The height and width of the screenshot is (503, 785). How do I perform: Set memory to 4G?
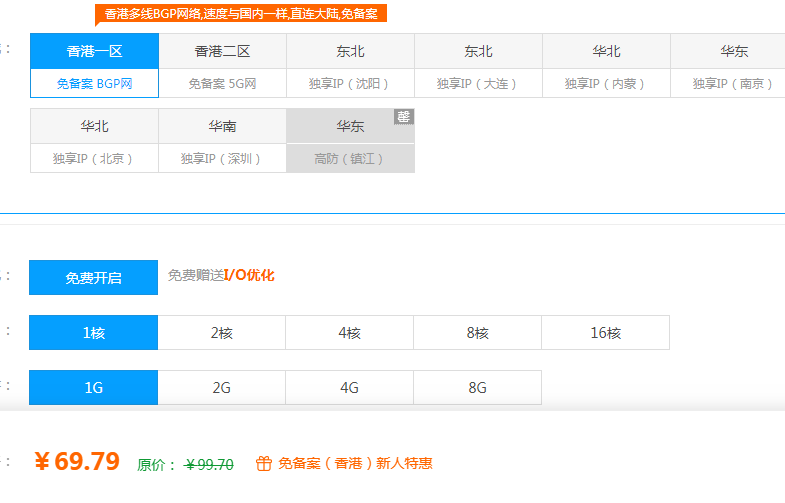pos(350,388)
